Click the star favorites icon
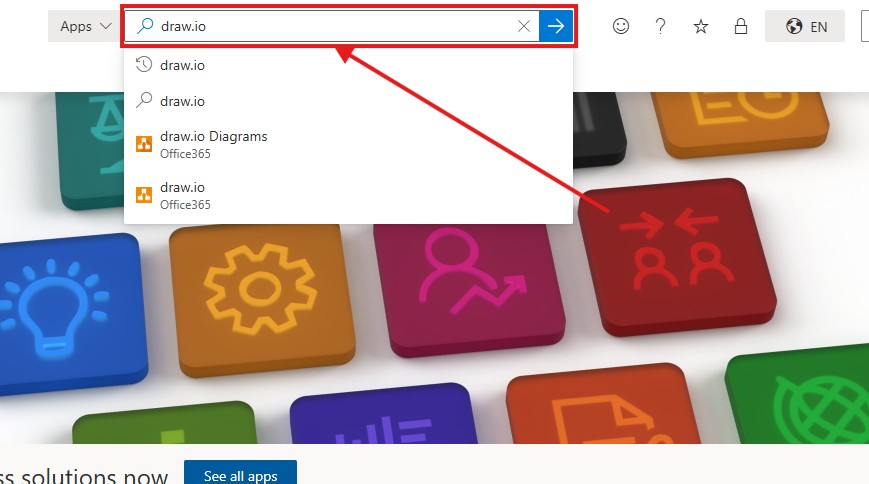This screenshot has height=484, width=869. pos(701,26)
